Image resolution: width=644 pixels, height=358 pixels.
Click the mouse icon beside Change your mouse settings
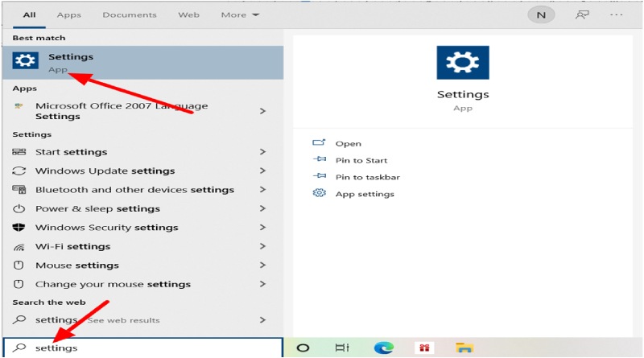tap(19, 284)
